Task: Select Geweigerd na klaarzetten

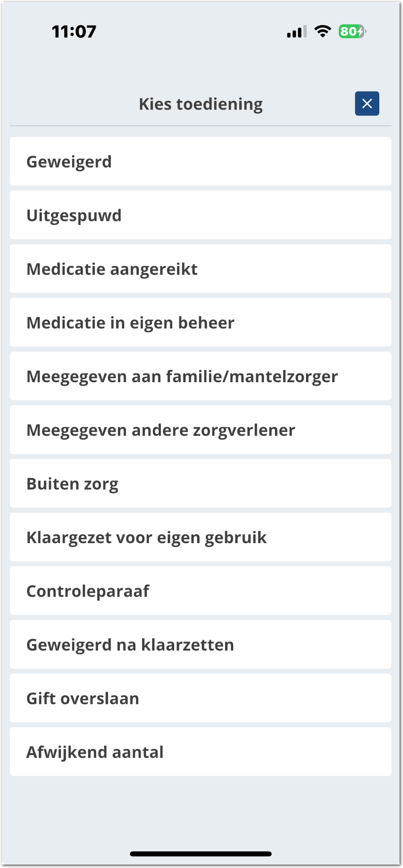Action: tap(200, 645)
